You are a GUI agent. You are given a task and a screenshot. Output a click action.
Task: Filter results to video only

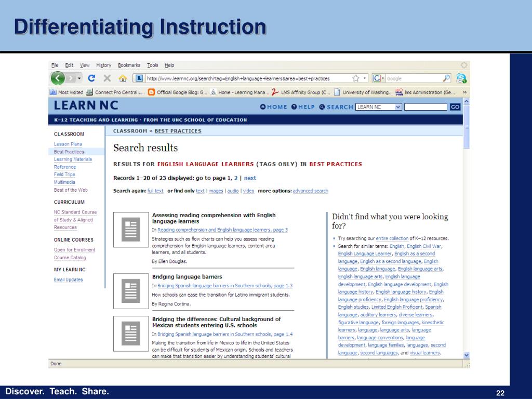(248, 191)
